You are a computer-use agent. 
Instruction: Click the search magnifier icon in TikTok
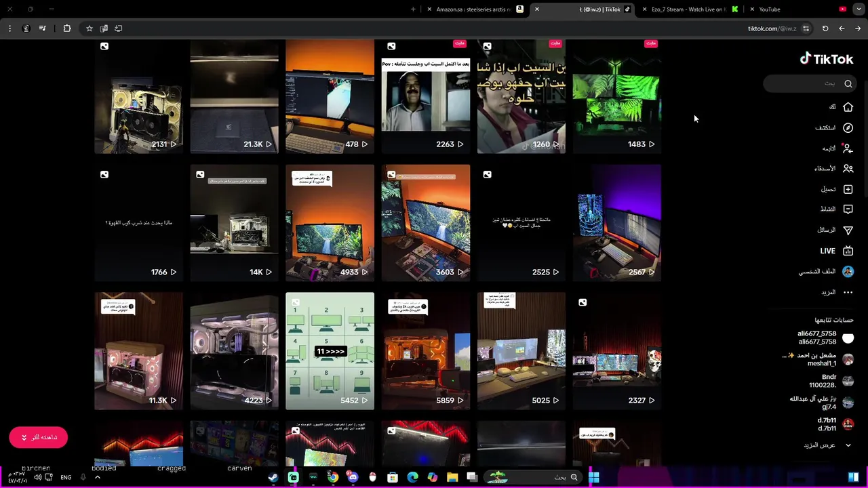pyautogui.click(x=848, y=83)
